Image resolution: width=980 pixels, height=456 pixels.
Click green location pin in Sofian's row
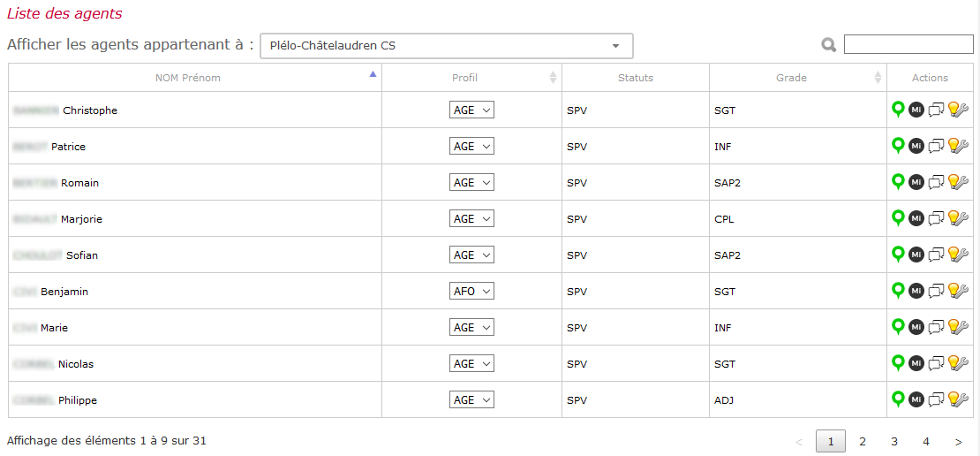click(898, 254)
